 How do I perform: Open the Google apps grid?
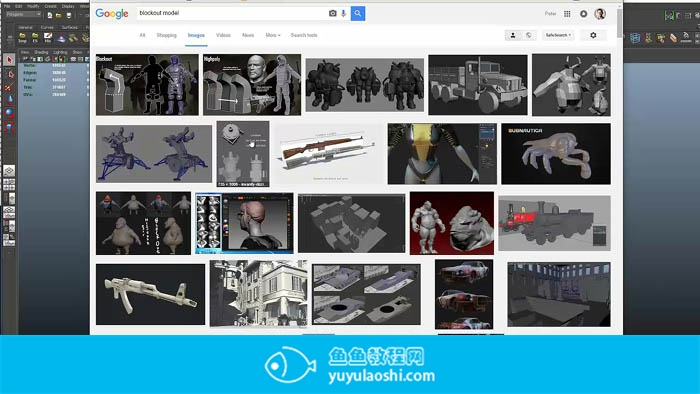[x=567, y=14]
